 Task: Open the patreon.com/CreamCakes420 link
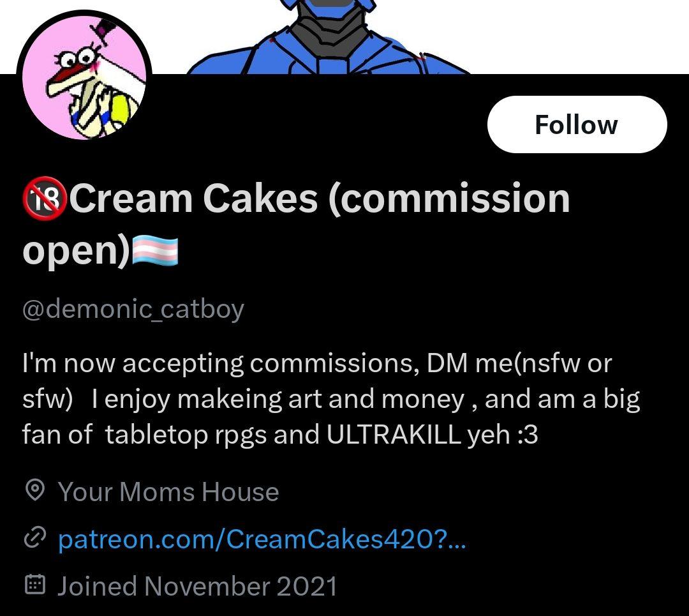coord(262,539)
